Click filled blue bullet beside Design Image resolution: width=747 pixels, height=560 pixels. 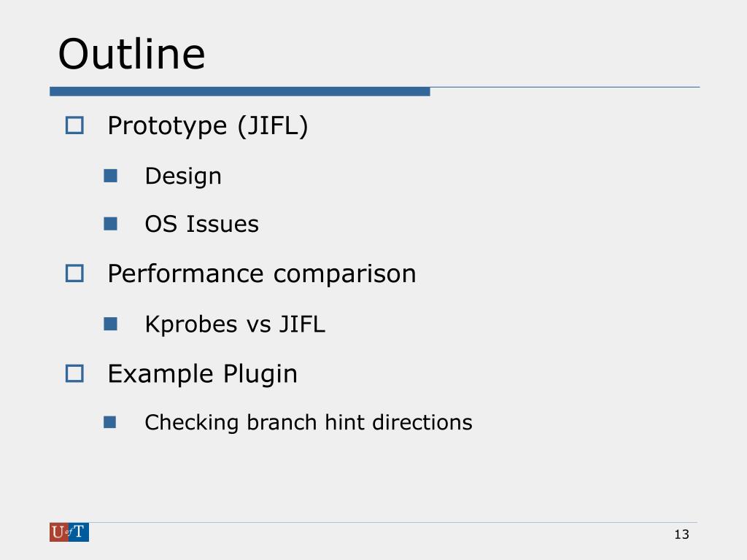[111, 176]
